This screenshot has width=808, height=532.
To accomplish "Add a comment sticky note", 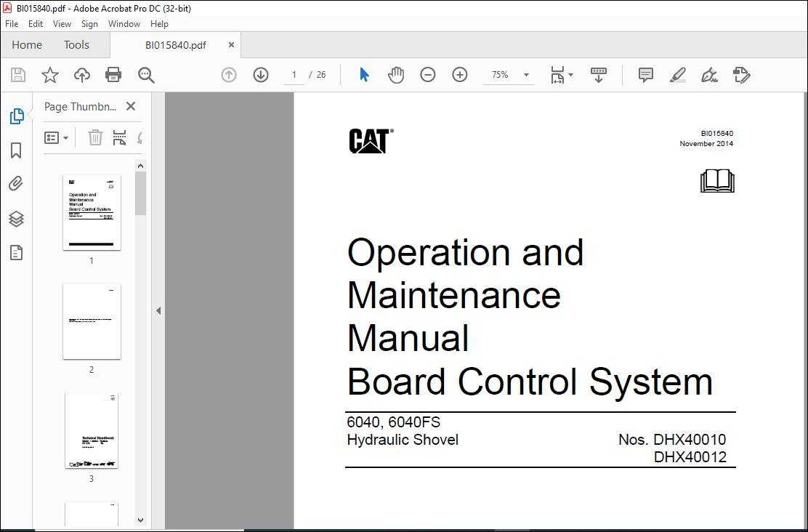I will click(646, 76).
